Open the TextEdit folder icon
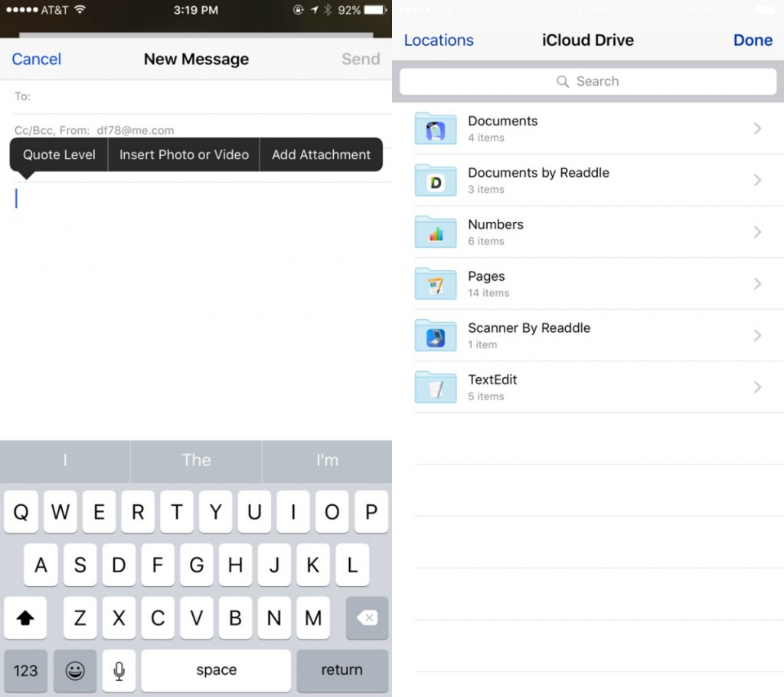This screenshot has width=784, height=697. [x=436, y=387]
